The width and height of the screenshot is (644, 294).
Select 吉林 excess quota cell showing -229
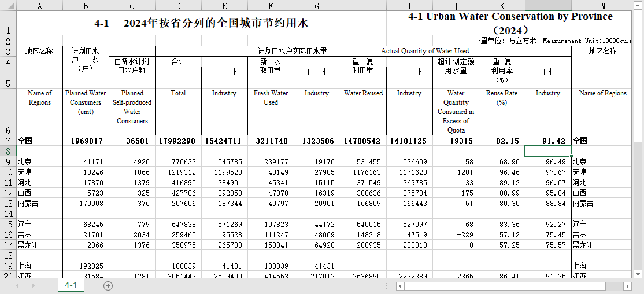(x=456, y=235)
